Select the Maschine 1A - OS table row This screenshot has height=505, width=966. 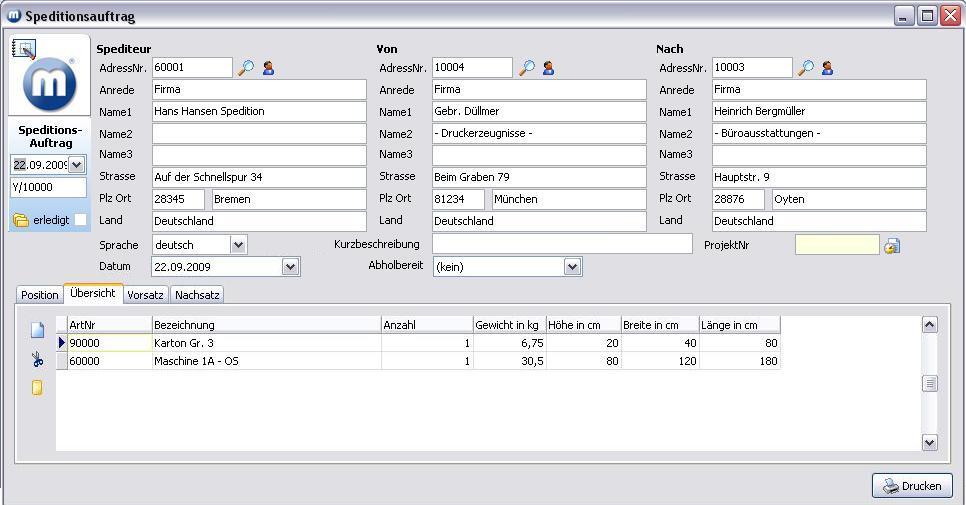pyautogui.click(x=267, y=361)
